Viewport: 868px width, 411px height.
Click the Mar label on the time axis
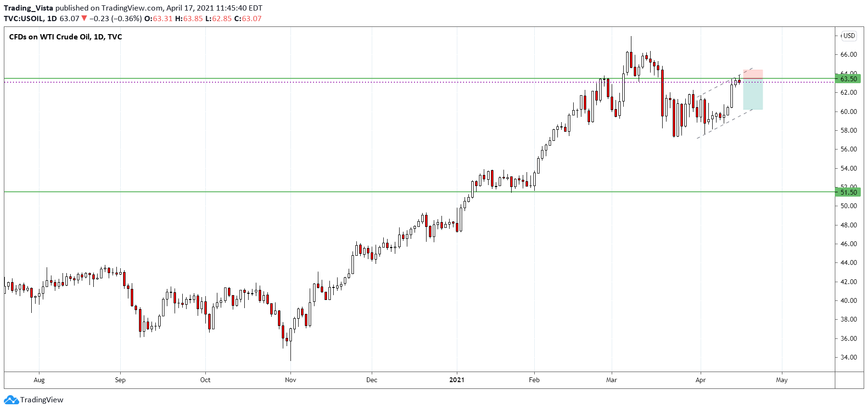[x=612, y=380]
